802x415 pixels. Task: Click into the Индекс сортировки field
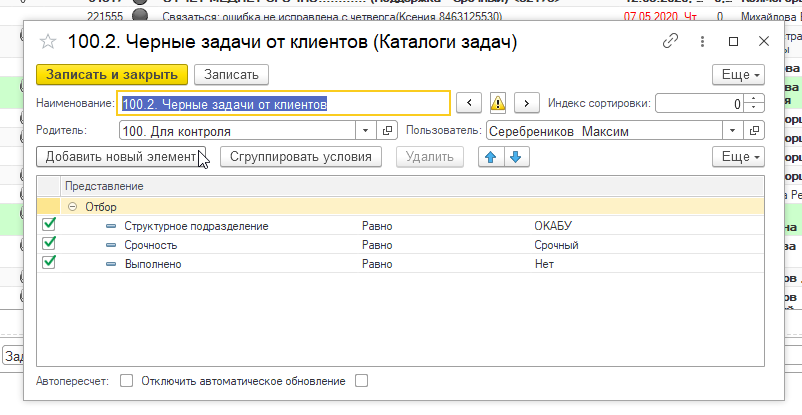(x=699, y=103)
